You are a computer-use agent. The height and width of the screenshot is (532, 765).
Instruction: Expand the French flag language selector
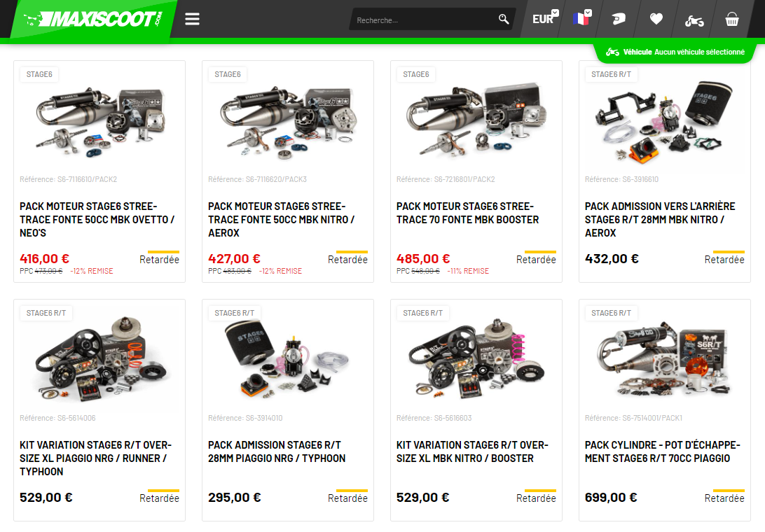(582, 18)
